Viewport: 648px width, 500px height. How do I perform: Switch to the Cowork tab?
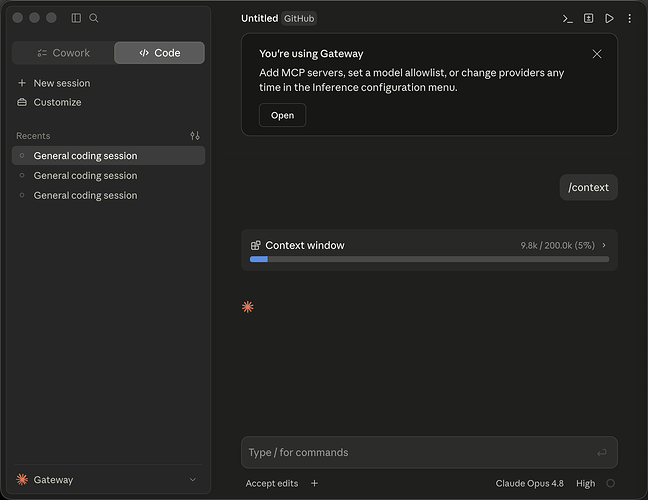[x=63, y=53]
